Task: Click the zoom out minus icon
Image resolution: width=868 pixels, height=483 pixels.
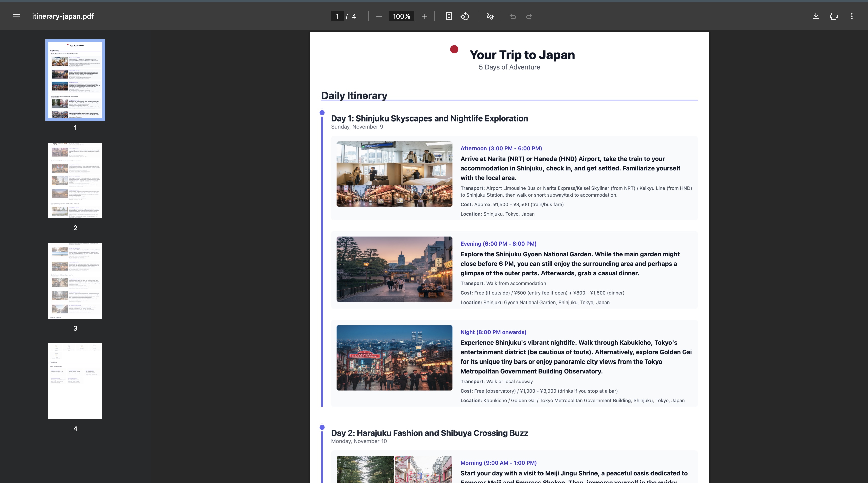Action: click(379, 16)
